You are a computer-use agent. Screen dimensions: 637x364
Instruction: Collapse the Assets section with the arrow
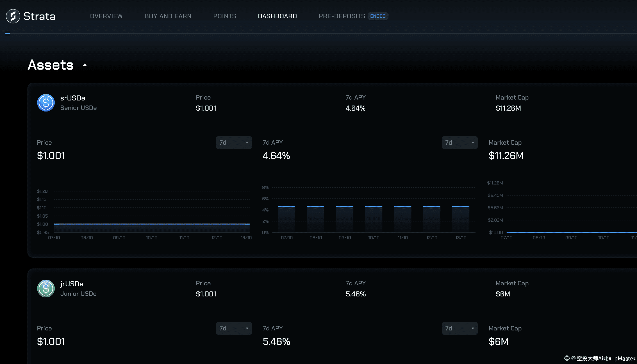point(85,65)
